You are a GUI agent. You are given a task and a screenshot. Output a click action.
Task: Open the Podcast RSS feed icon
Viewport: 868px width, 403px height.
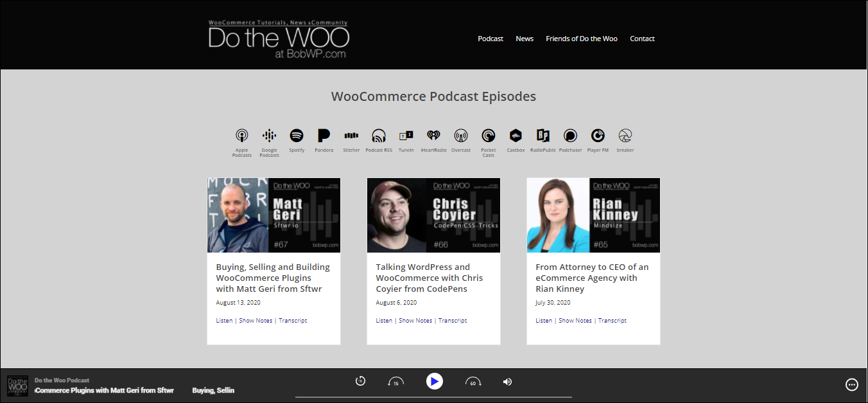pyautogui.click(x=379, y=136)
